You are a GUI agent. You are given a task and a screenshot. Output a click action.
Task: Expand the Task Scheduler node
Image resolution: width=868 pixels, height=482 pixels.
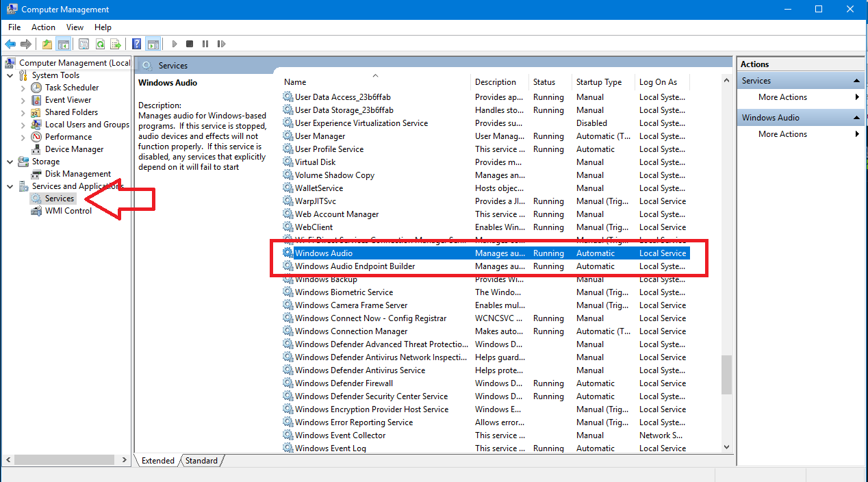pyautogui.click(x=23, y=88)
